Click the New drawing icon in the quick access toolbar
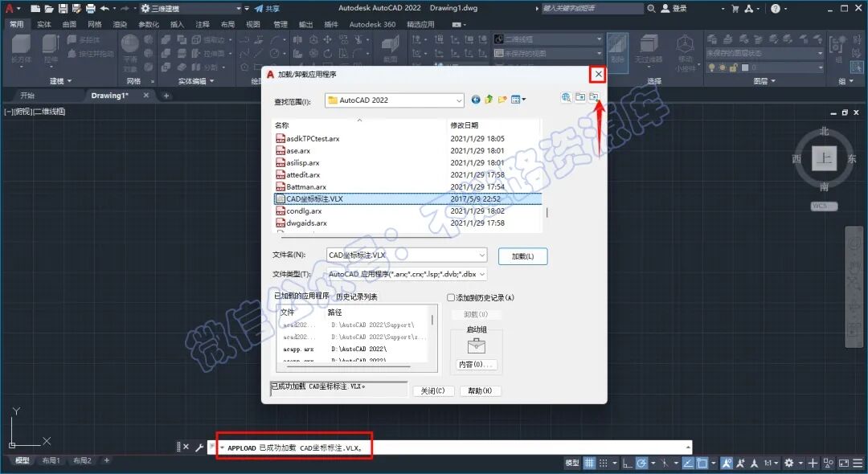868x474 pixels. click(x=35, y=8)
